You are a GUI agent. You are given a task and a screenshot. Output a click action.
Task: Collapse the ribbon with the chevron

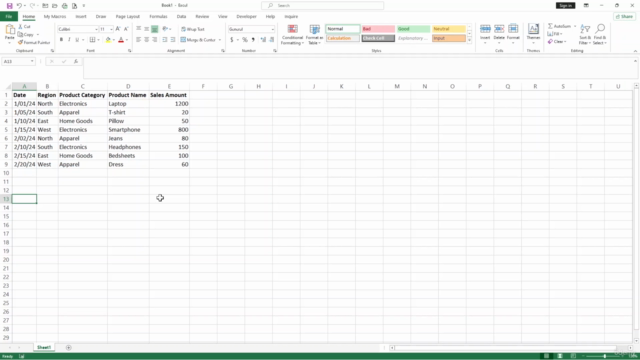(635, 51)
